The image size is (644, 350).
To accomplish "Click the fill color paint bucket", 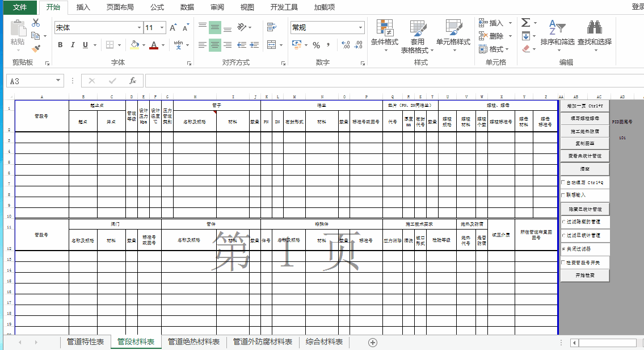I will pyautogui.click(x=134, y=45).
